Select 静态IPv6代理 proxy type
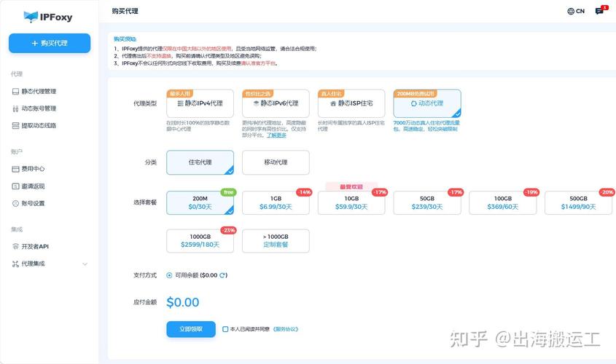Viewport: 616px width, 364px height. tap(276, 103)
